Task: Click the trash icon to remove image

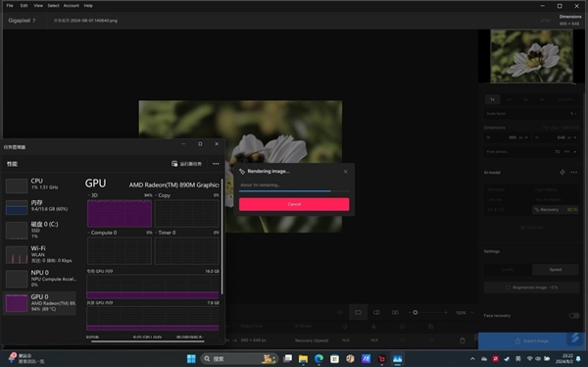Action: (x=463, y=341)
